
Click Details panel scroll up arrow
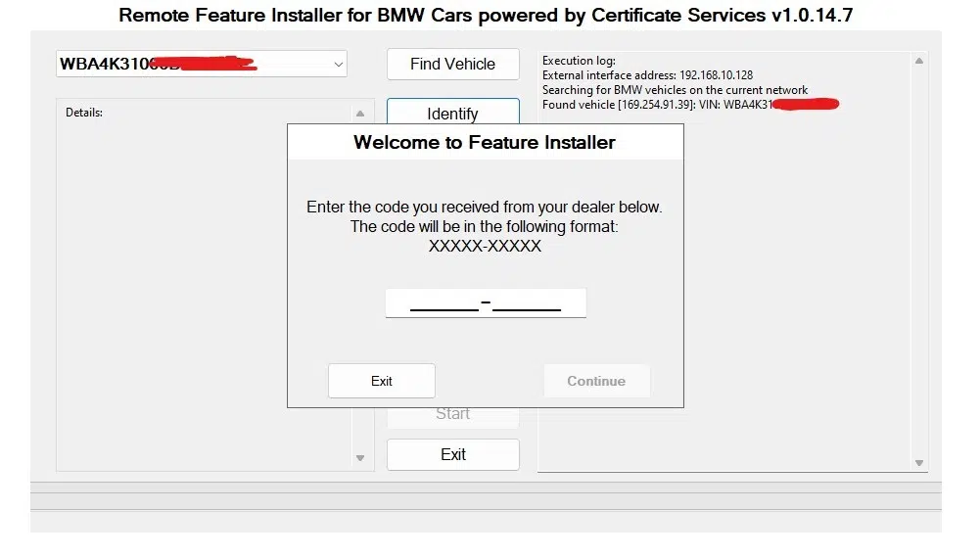coord(360,114)
